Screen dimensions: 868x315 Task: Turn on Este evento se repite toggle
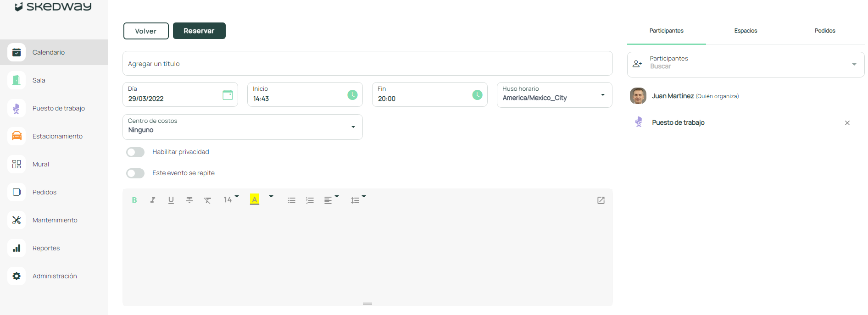click(135, 173)
